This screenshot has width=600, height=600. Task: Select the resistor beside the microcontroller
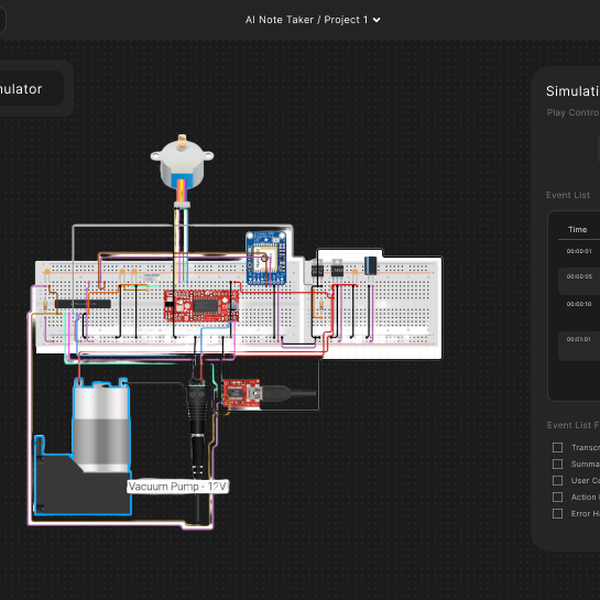(46, 306)
